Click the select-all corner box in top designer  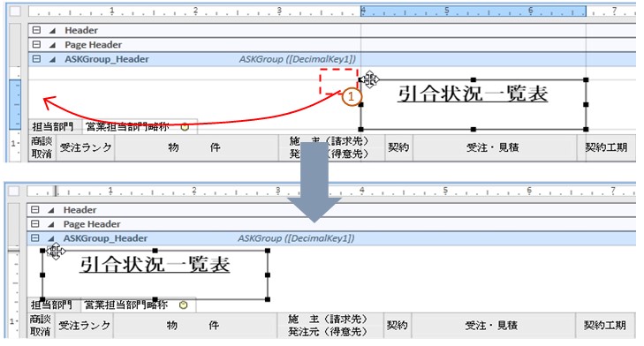pyautogui.click(x=15, y=11)
